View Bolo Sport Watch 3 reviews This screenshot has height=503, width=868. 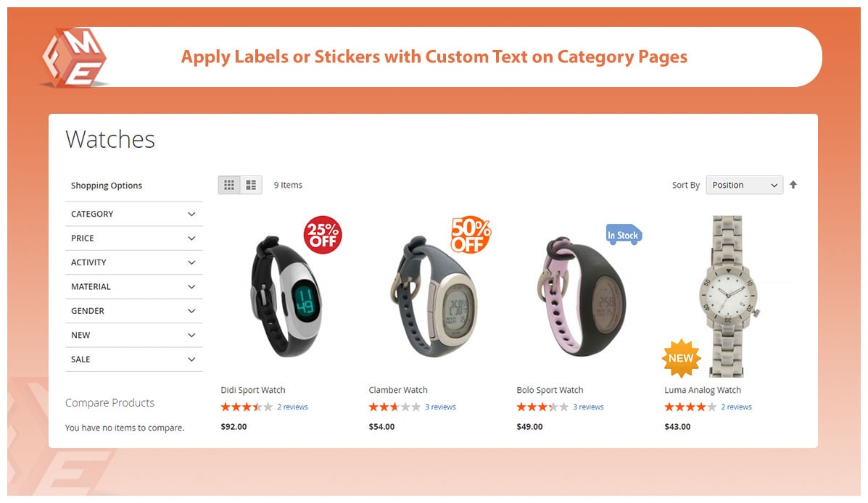coord(588,407)
